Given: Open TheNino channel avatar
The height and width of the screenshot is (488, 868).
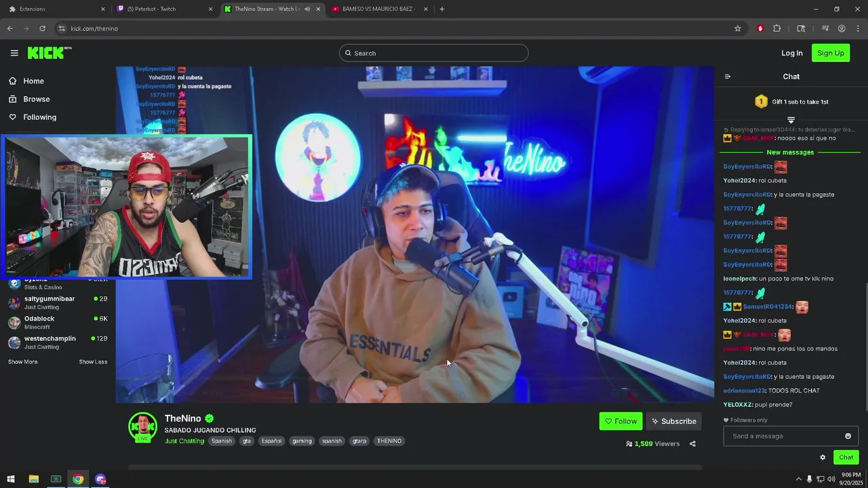Looking at the screenshot, I should (x=143, y=427).
